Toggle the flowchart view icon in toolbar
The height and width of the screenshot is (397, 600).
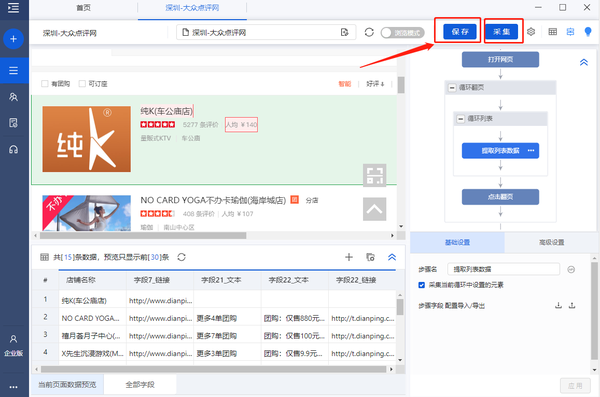[570, 32]
